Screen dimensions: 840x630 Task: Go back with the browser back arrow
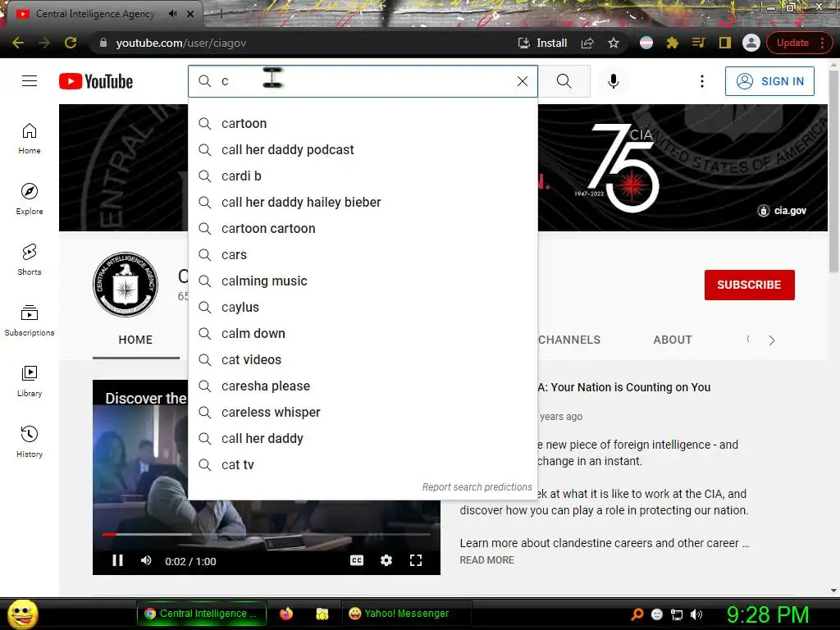click(x=18, y=43)
